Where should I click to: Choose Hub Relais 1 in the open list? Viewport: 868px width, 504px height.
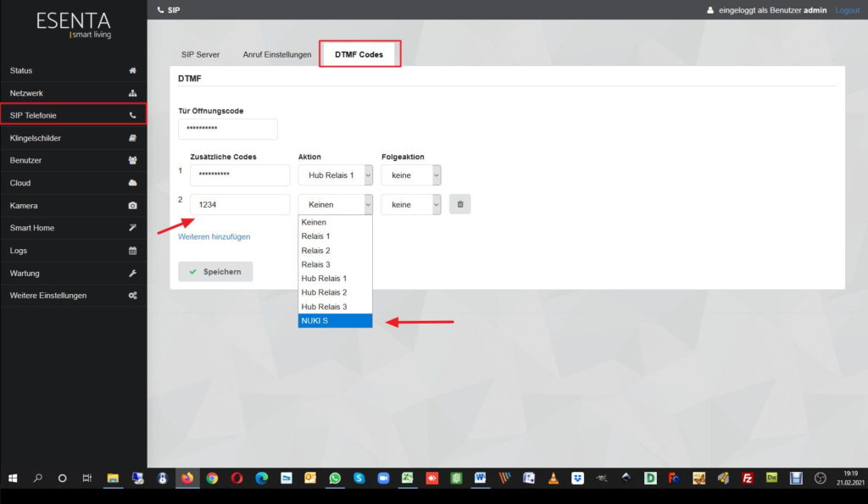(x=335, y=279)
